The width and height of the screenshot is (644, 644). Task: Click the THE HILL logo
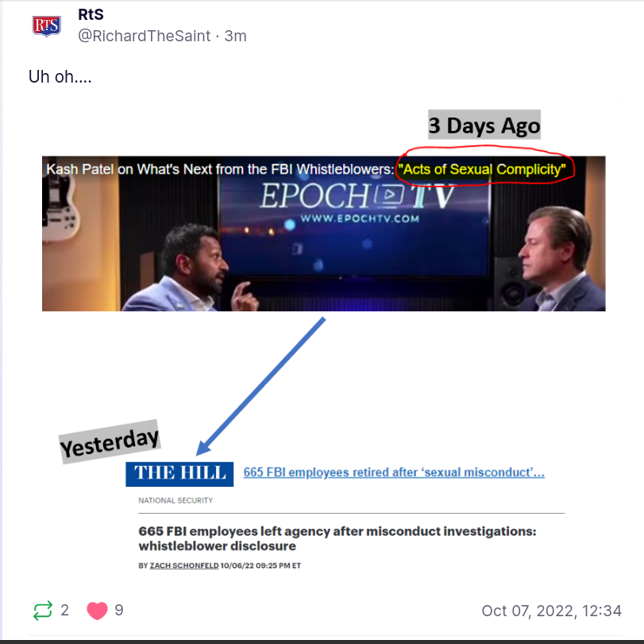click(x=179, y=474)
